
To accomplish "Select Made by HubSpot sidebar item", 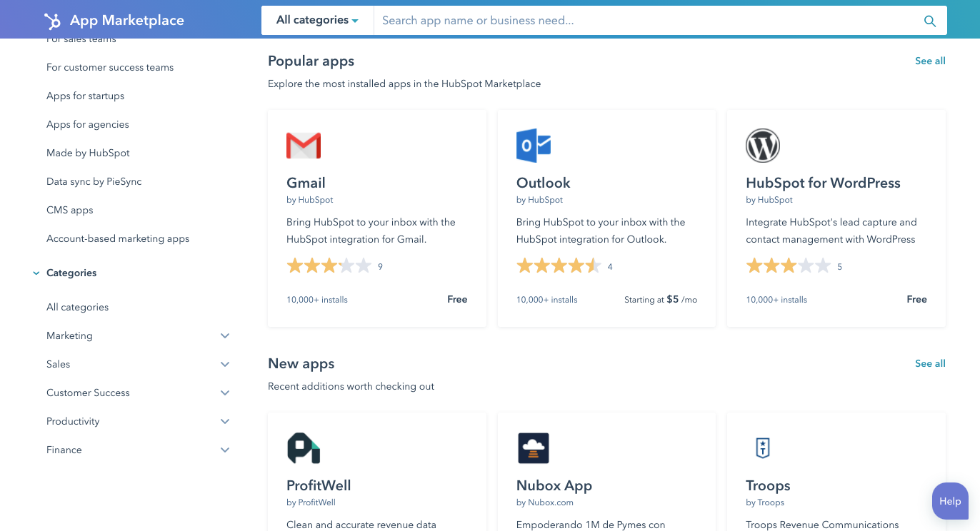I will click(x=88, y=153).
